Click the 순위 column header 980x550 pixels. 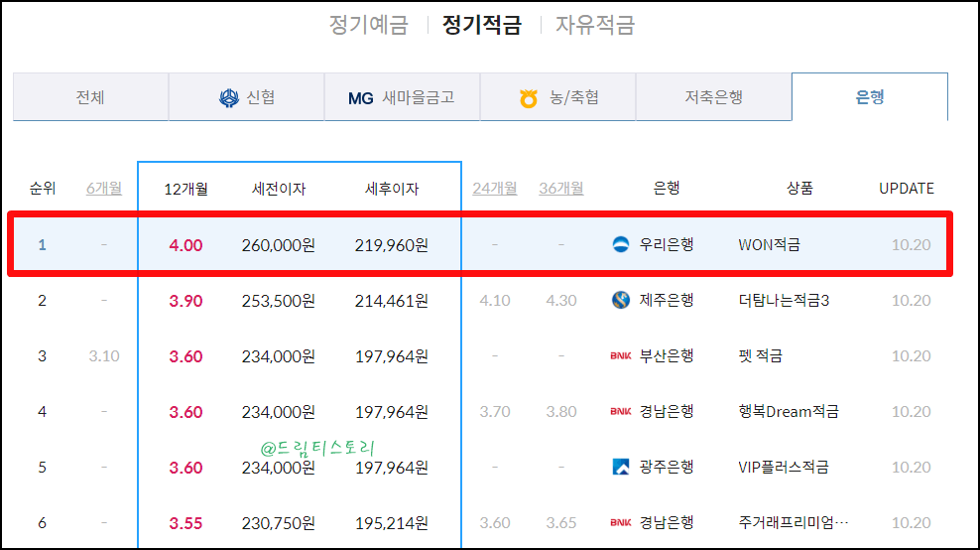(x=43, y=189)
